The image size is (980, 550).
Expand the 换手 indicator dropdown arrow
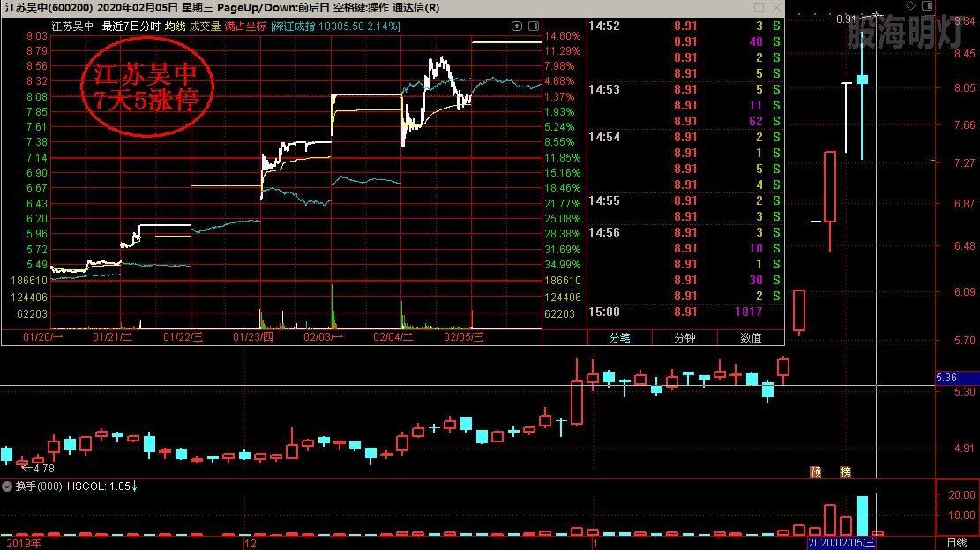click(7, 486)
